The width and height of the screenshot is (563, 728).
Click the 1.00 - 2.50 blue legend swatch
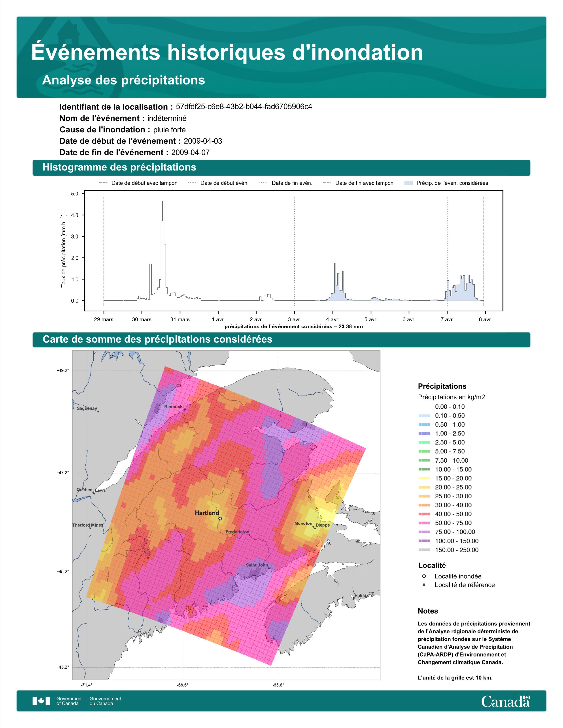click(424, 433)
